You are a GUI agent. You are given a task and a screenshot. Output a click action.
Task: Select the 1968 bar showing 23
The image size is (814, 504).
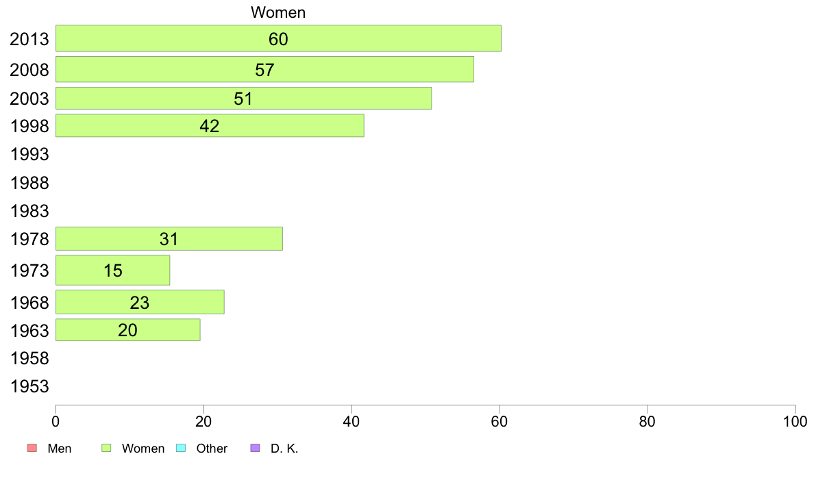(x=140, y=302)
